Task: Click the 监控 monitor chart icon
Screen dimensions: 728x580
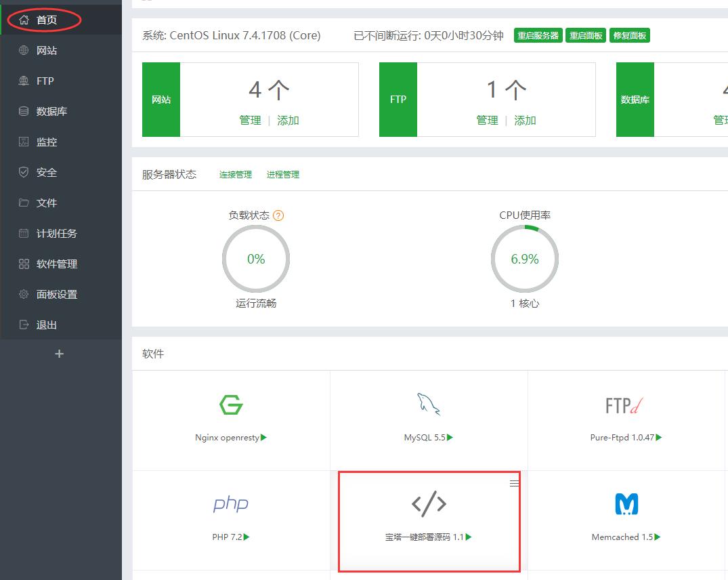Action: pos(24,142)
